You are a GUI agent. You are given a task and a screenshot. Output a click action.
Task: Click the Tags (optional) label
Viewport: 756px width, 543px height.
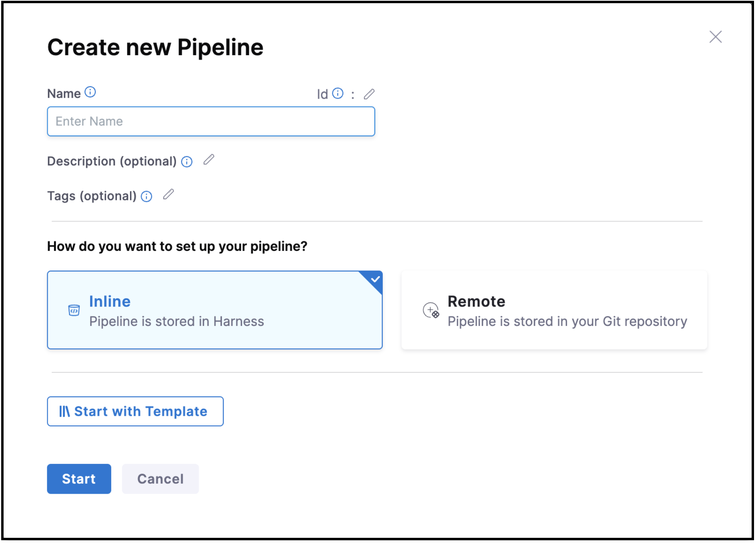[x=92, y=196]
